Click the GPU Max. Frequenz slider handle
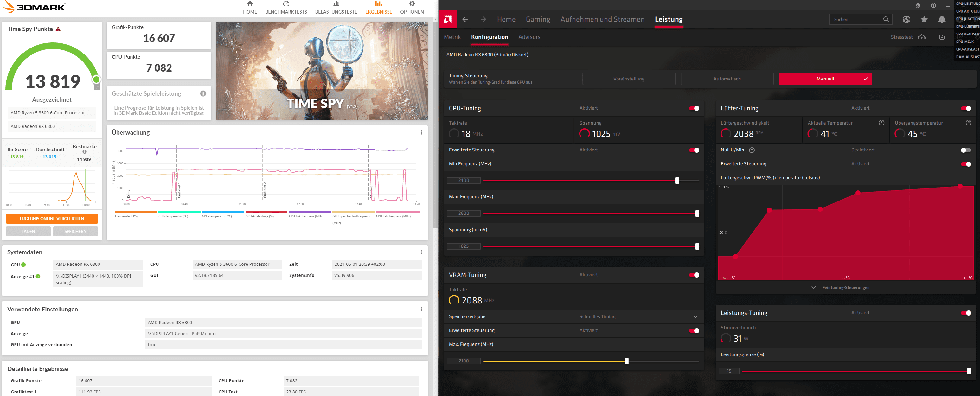The image size is (980, 396). click(x=697, y=214)
